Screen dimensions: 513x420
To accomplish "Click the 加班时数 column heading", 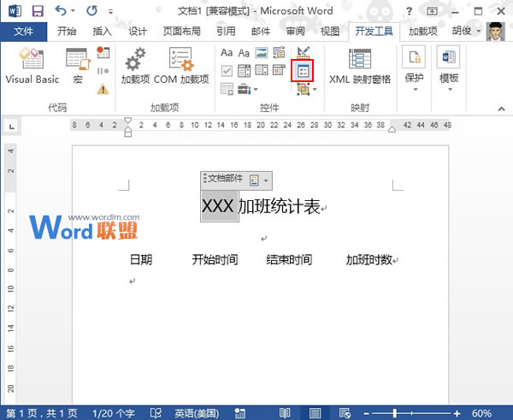I will coord(369,260).
